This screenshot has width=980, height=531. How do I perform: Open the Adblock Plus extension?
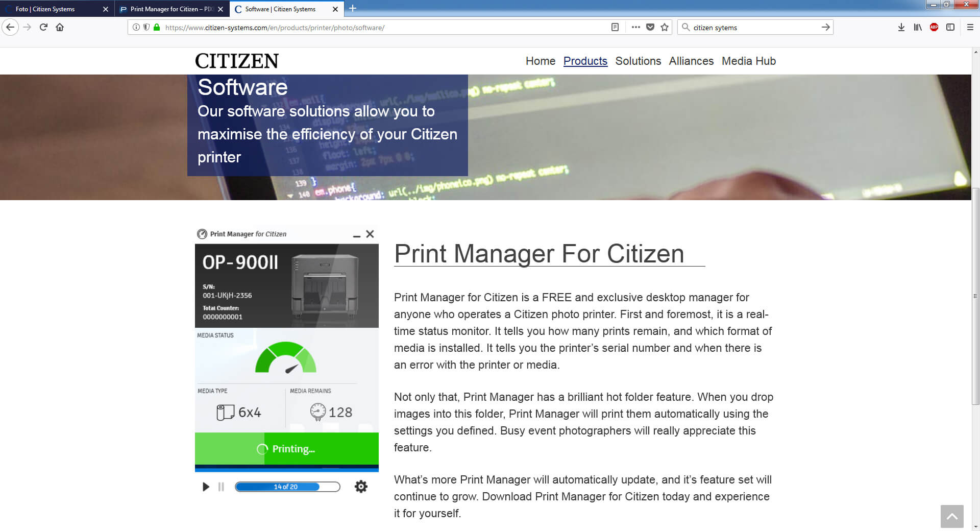pos(934,27)
